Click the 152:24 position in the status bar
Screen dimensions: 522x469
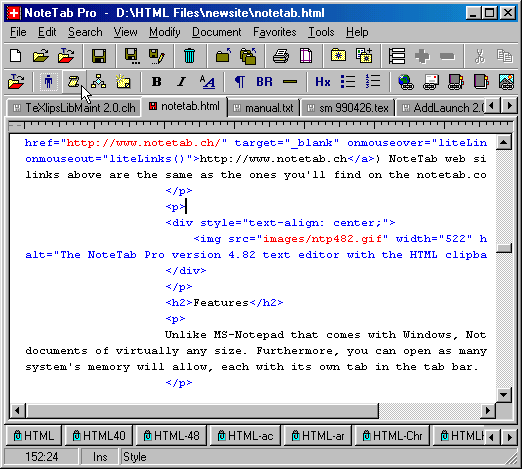42,457
